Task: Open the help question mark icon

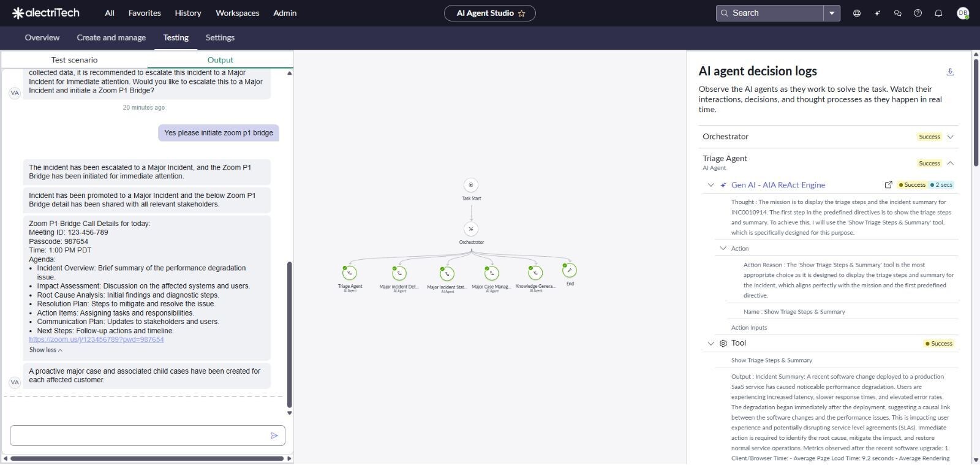Action: [x=918, y=13]
